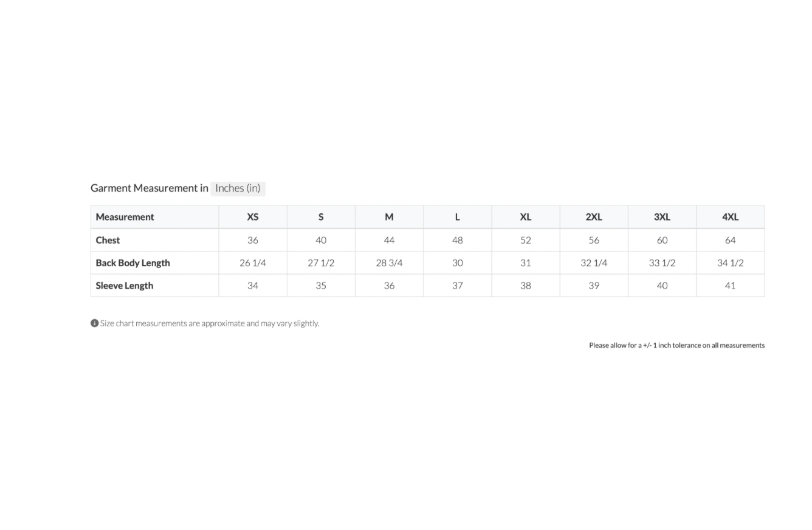Image resolution: width=812 pixels, height=530 pixels.
Task: Select the Sleeve Length row label
Action: coord(124,286)
